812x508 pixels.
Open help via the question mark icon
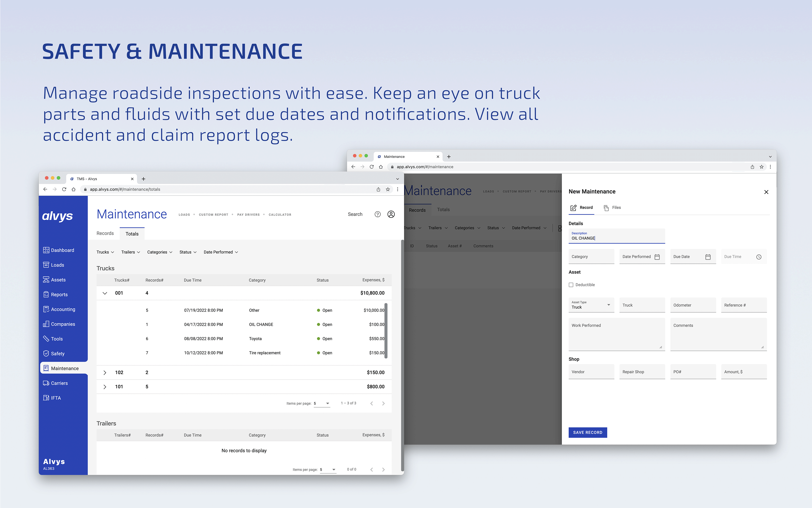378,214
